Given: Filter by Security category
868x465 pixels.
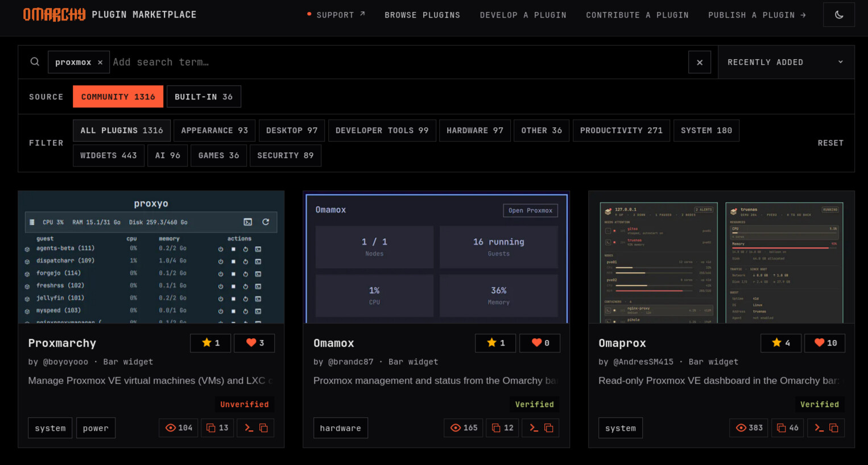Looking at the screenshot, I should (286, 155).
